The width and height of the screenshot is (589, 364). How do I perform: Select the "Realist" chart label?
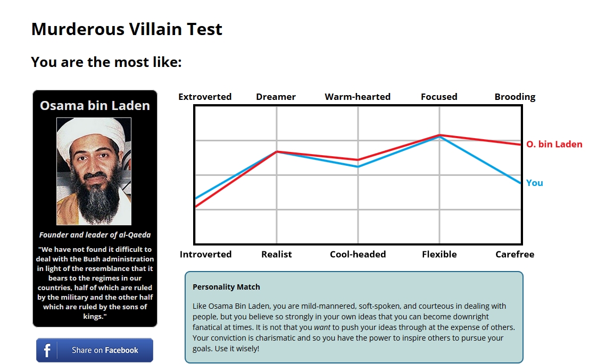277,254
